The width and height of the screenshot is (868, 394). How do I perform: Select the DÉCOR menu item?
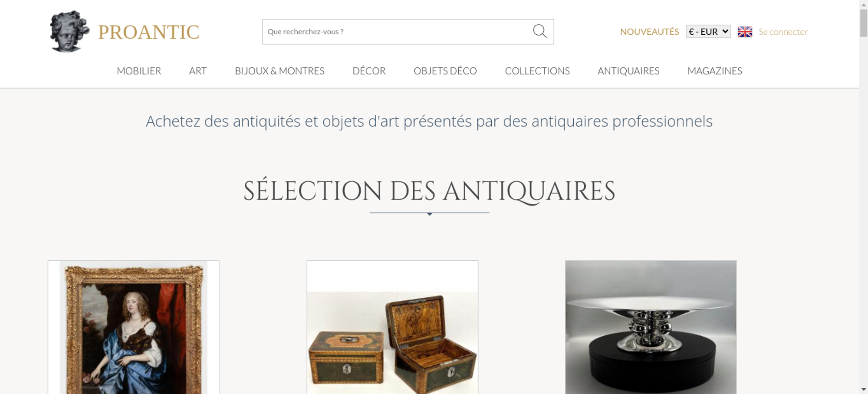pyautogui.click(x=369, y=71)
